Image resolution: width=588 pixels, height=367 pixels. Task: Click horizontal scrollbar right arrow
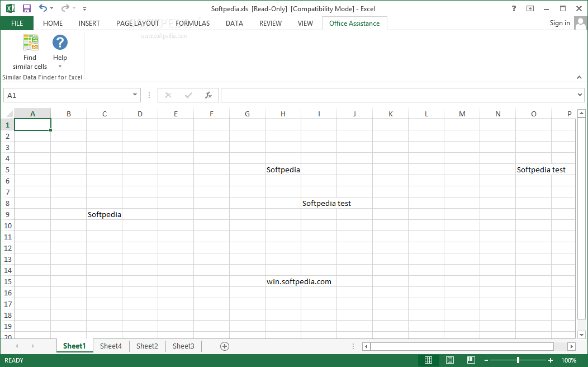pos(571,346)
